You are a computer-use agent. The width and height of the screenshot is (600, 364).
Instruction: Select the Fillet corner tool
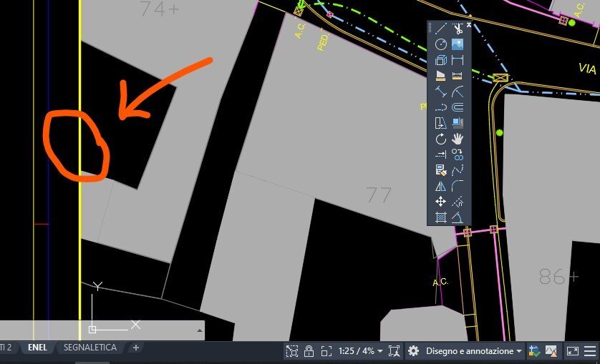pyautogui.click(x=458, y=186)
